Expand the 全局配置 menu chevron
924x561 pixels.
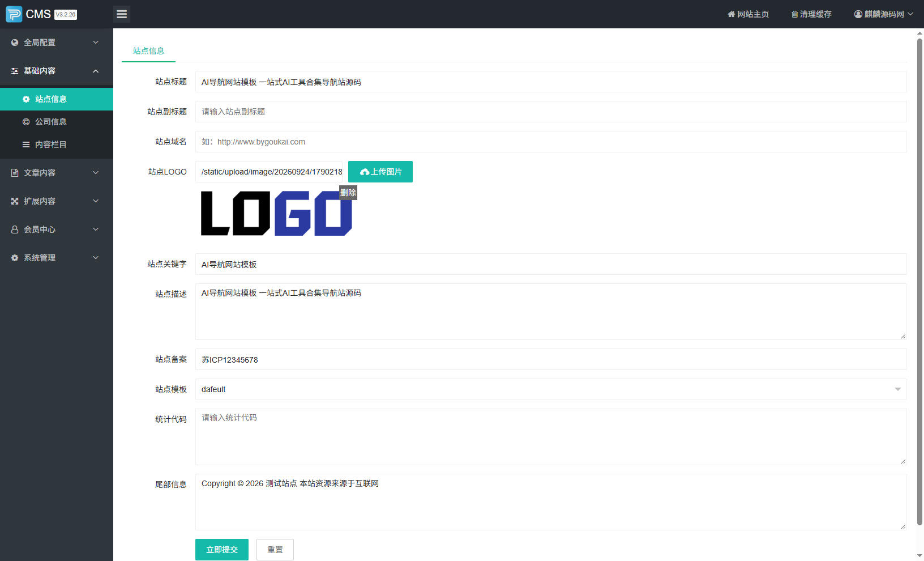pyautogui.click(x=96, y=42)
